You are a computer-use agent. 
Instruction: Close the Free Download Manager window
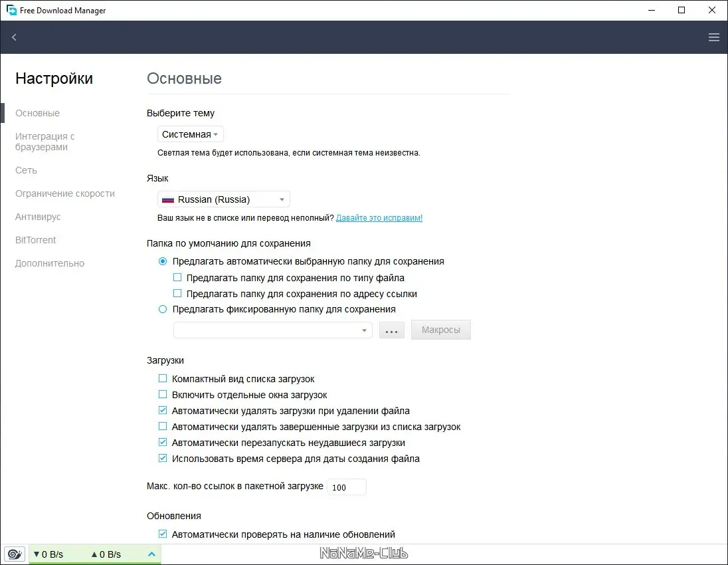[x=712, y=10]
